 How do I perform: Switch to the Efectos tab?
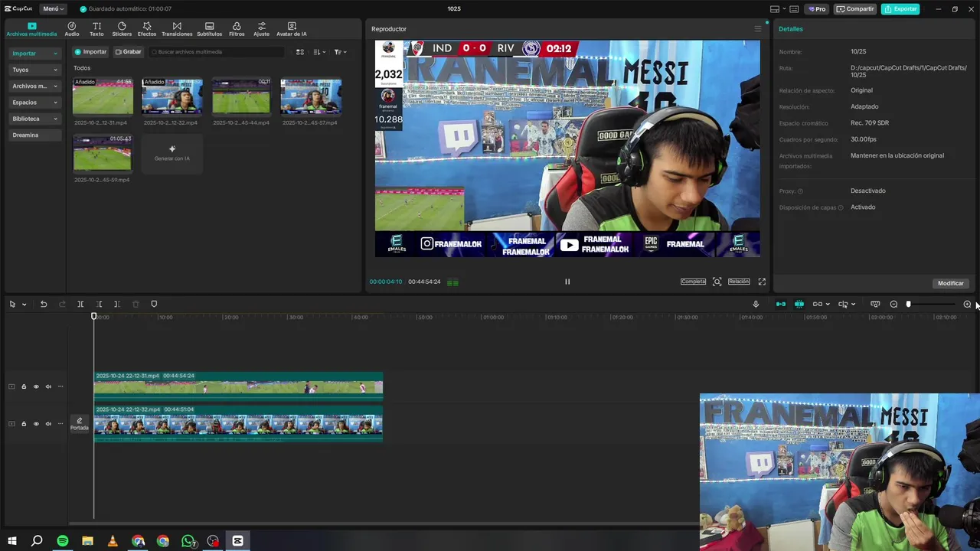pos(147,29)
